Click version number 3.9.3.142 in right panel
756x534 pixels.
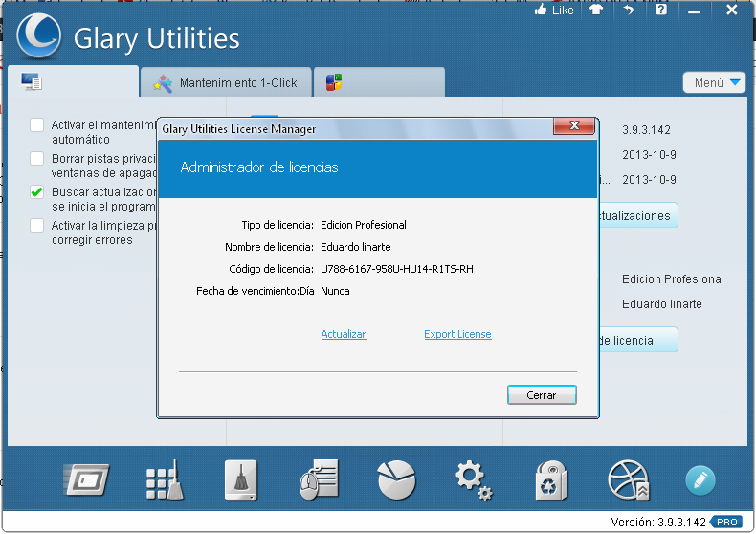pyautogui.click(x=646, y=129)
